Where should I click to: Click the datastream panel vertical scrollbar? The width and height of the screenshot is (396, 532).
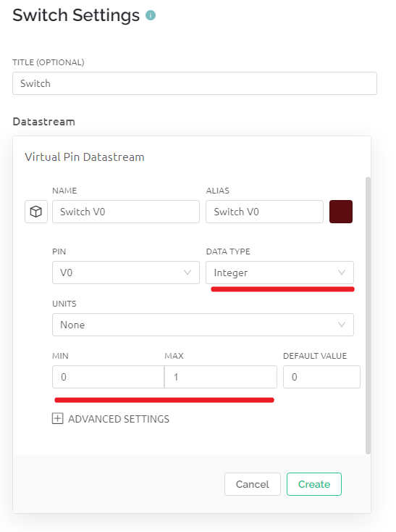click(x=368, y=315)
